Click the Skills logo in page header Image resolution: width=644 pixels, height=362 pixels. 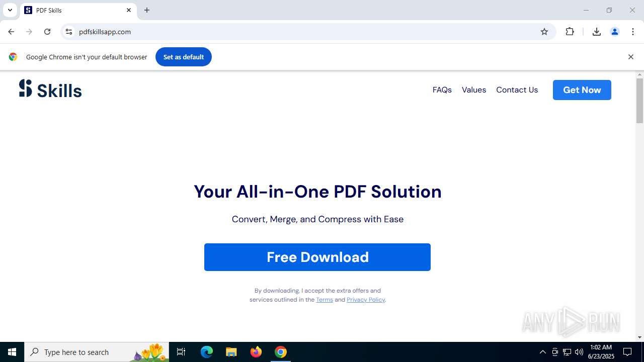[x=50, y=89]
